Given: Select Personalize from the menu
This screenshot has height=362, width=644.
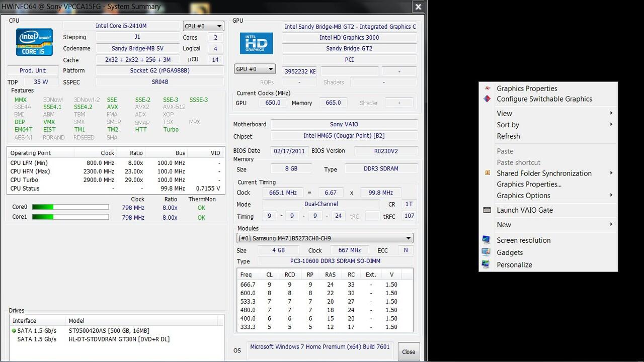Looking at the screenshot, I should click(x=548, y=264).
